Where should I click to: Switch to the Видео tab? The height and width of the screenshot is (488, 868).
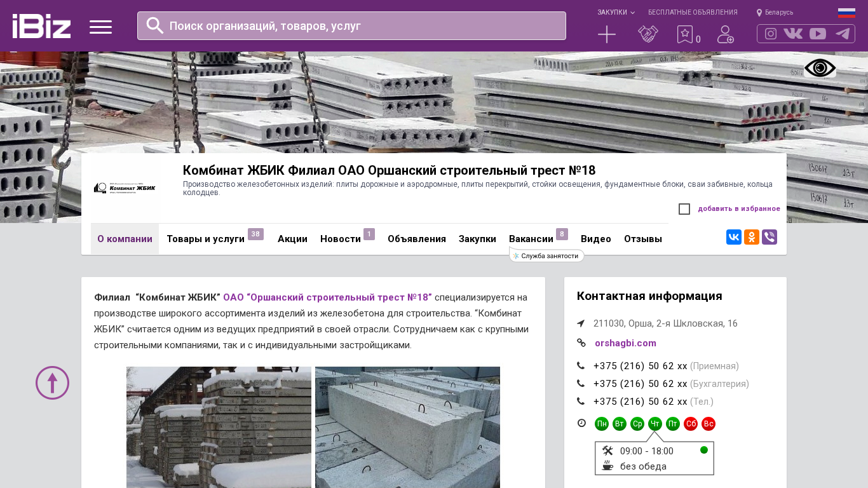pyautogui.click(x=596, y=239)
